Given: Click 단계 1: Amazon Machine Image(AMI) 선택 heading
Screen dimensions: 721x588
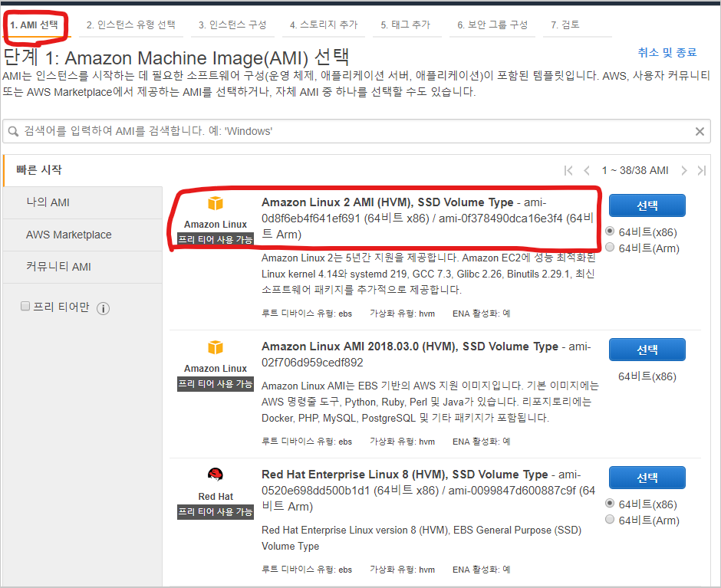Looking at the screenshot, I should (x=176, y=58).
